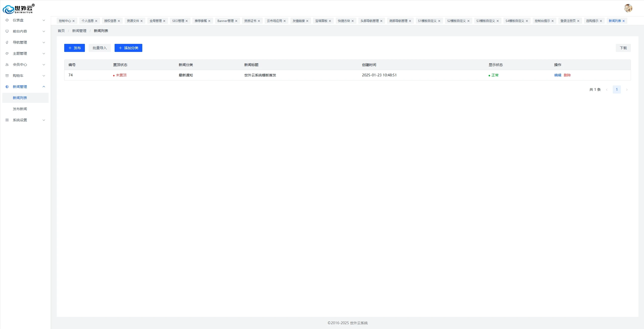The height and width of the screenshot is (329, 644).
Task: Click the 添加分类 button
Action: 128,48
